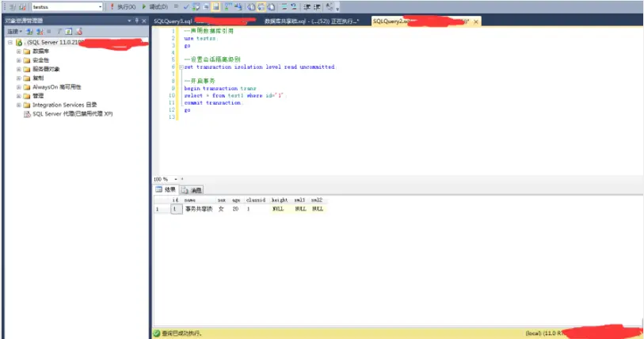Select Results to text icon
The image size is (644, 339).
pyautogui.click(x=251, y=7)
